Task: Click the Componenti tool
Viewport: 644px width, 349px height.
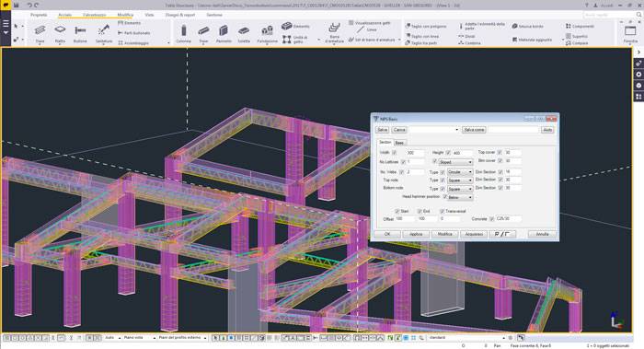Action: click(x=580, y=26)
